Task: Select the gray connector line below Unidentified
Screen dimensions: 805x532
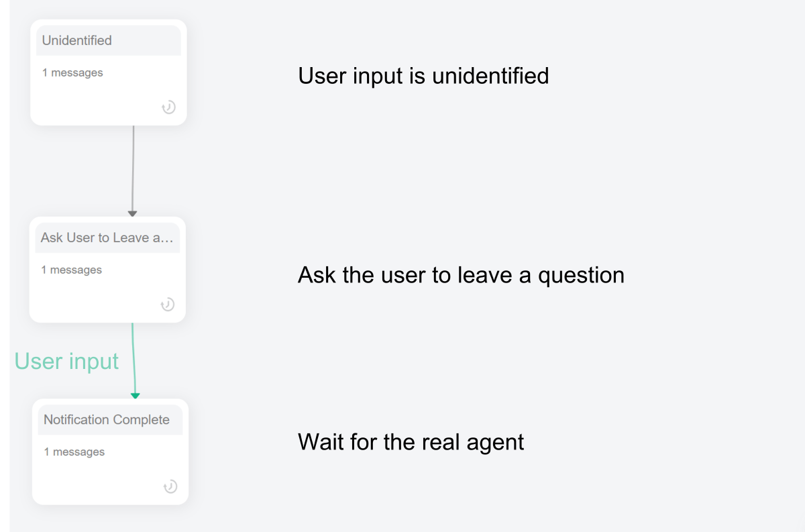Action: 133,168
